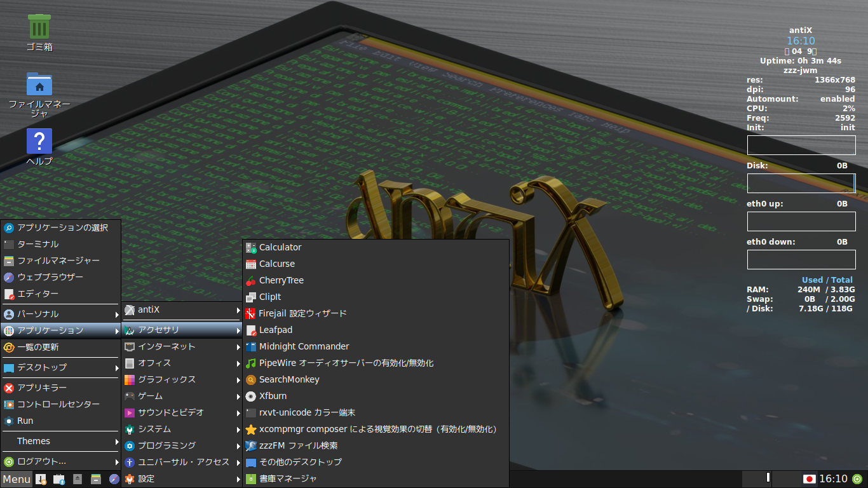Click 一覧の更新 refresh entry
The width and height of the screenshot is (868, 488).
[61, 347]
